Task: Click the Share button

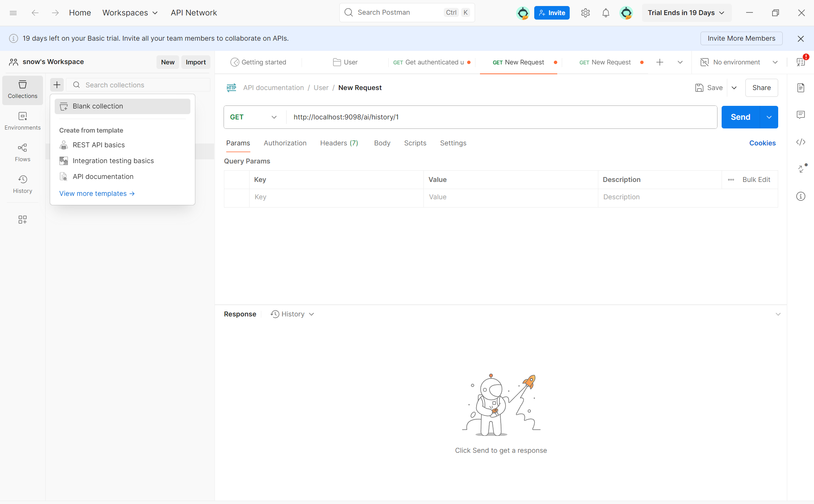Action: [761, 88]
